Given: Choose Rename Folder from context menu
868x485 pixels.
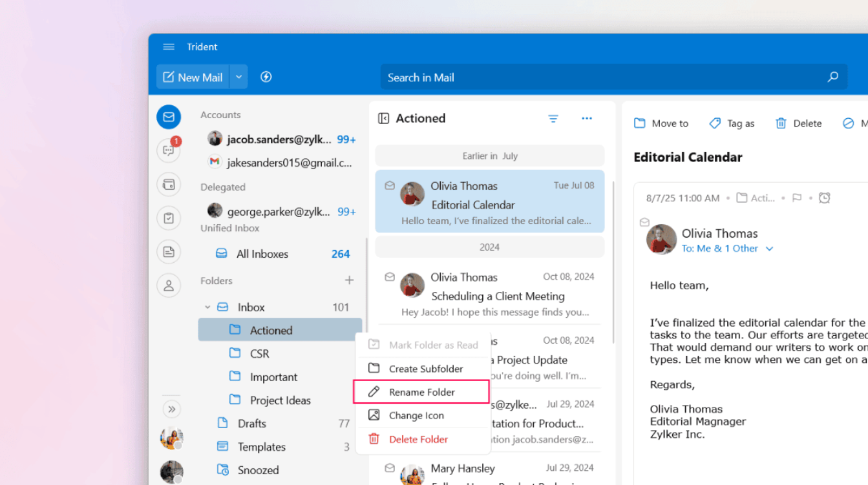Looking at the screenshot, I should point(421,392).
